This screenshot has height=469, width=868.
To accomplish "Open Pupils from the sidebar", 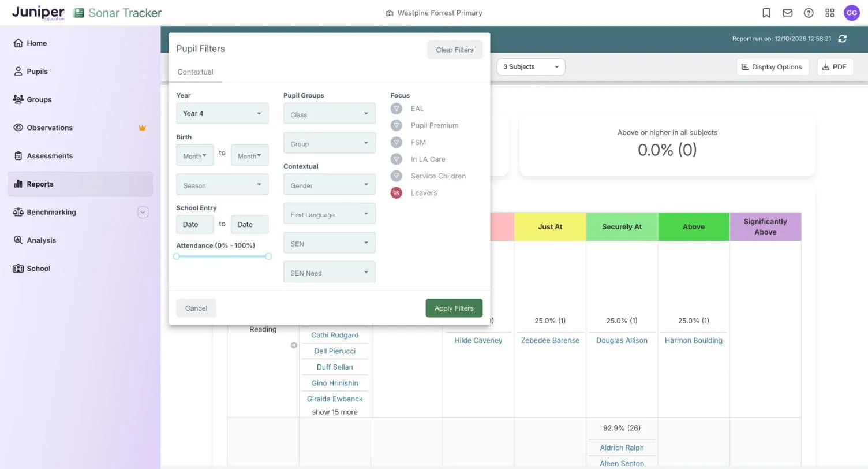I will tap(80, 72).
